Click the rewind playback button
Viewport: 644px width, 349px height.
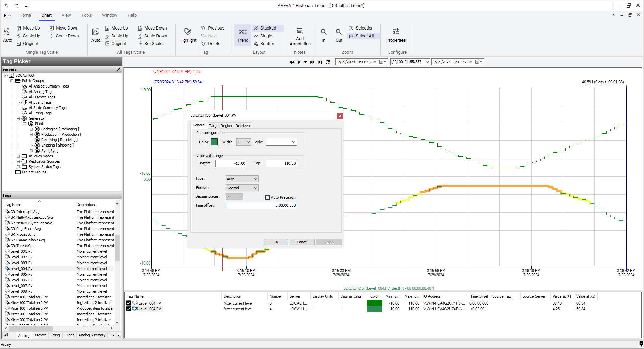point(292,62)
